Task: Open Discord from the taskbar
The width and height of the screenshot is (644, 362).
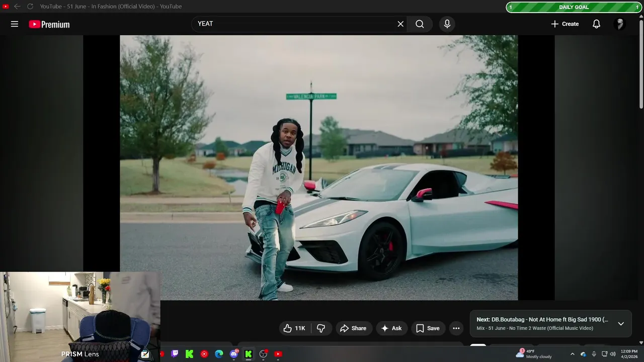Action: [234, 354]
